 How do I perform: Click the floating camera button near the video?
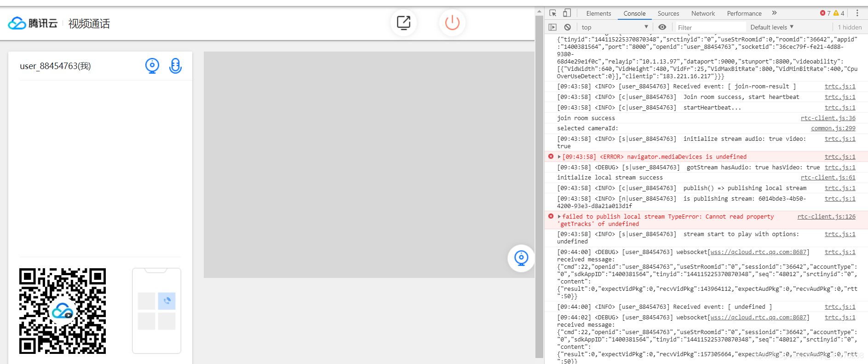[x=521, y=258]
